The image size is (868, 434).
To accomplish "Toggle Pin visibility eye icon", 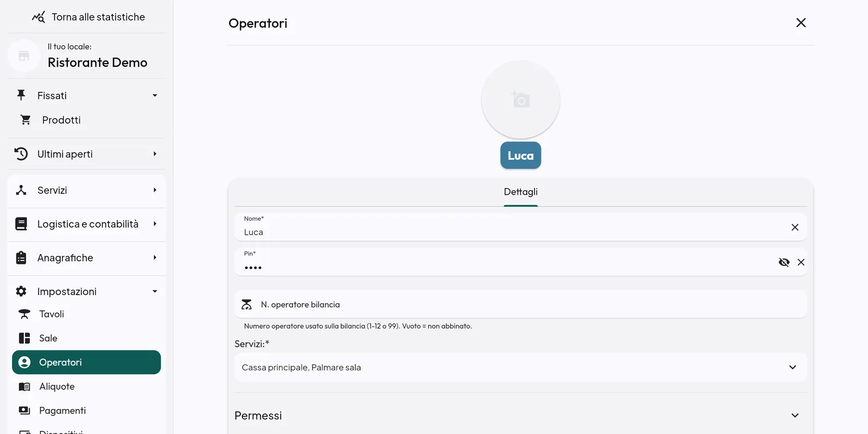I will (x=784, y=263).
